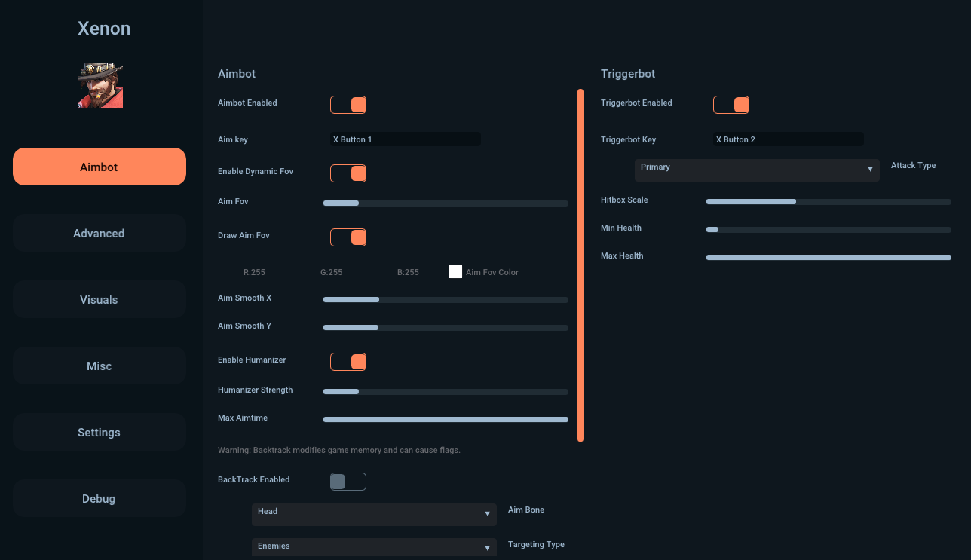Turn off Enable Dynamic Fov switch
This screenshot has height=560, width=971.
click(x=348, y=173)
